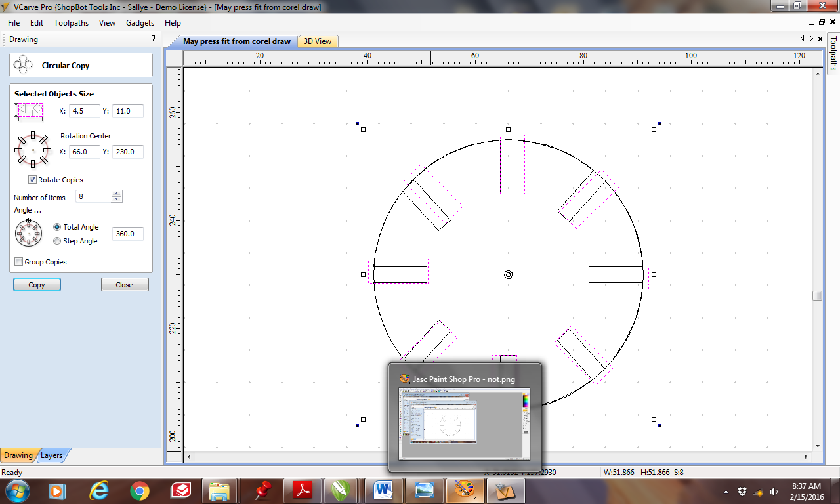Click the vertical scrollbar thumb of the drawing view
840x504 pixels.
[x=817, y=295]
